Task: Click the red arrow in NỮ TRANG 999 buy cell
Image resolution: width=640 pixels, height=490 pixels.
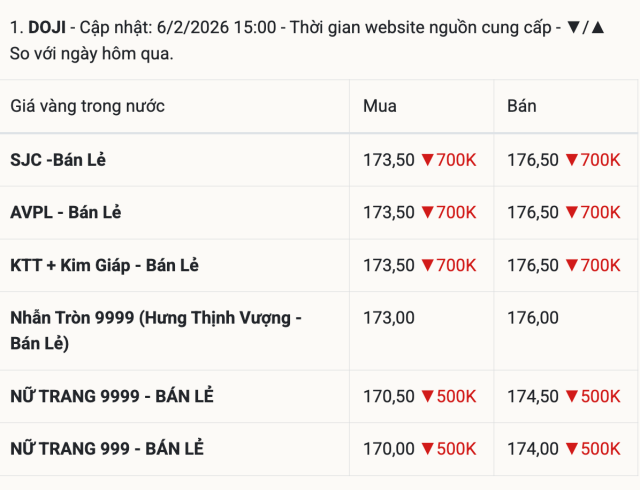Action: point(427,450)
